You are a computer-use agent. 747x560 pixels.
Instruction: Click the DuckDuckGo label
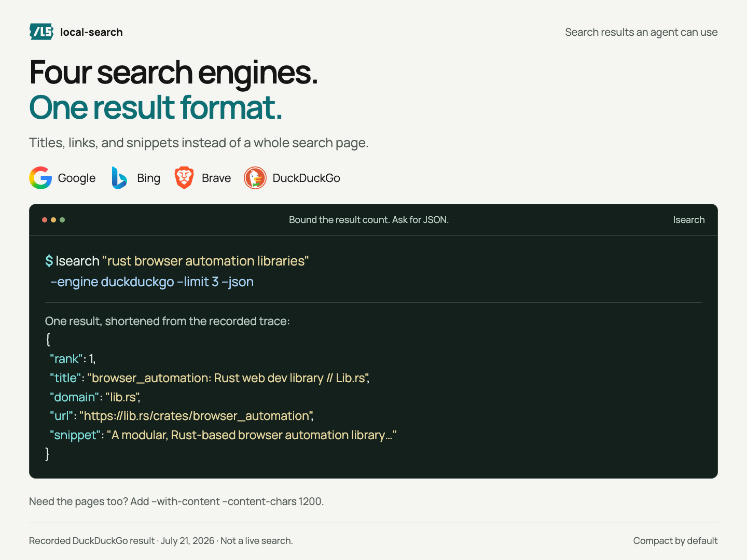tap(307, 178)
